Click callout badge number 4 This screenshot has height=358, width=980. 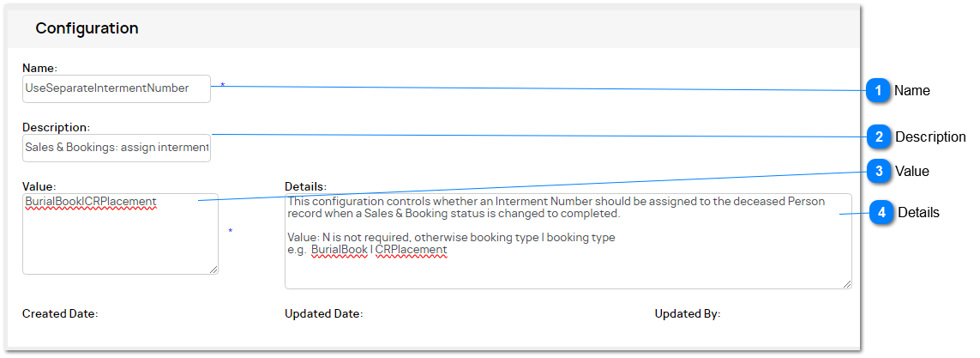coord(881,213)
